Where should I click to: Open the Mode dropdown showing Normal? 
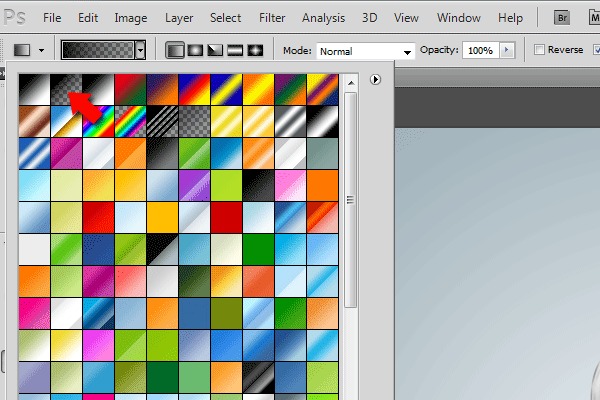365,51
